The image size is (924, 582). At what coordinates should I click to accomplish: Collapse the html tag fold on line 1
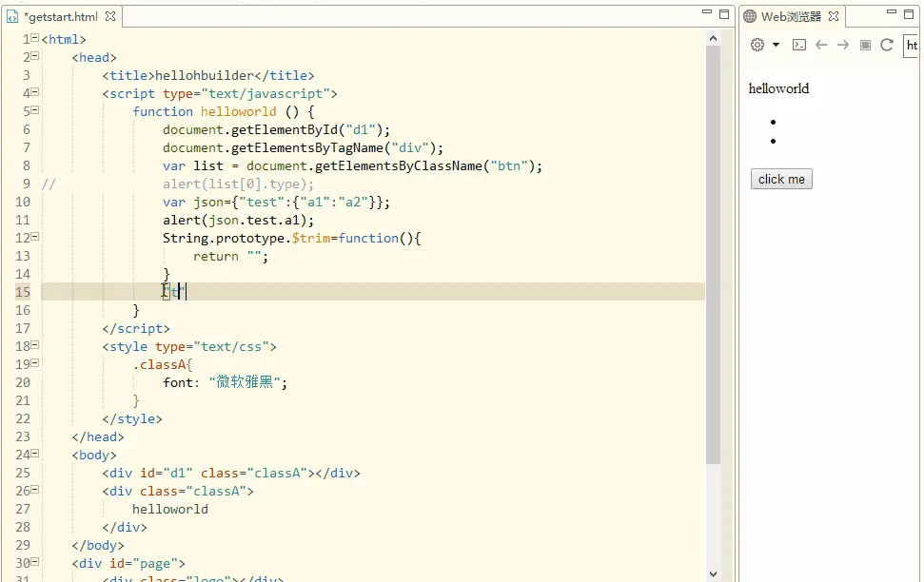pyautogui.click(x=35, y=38)
